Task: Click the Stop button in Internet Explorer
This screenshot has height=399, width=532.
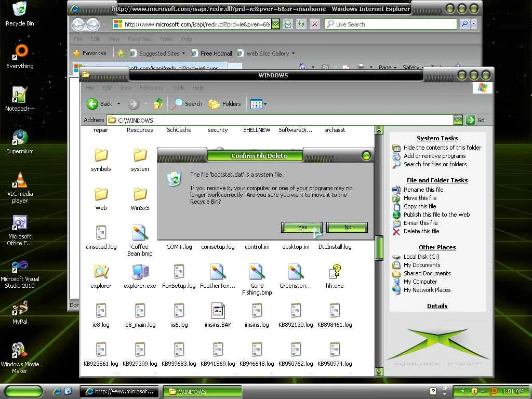Action: tap(315, 24)
